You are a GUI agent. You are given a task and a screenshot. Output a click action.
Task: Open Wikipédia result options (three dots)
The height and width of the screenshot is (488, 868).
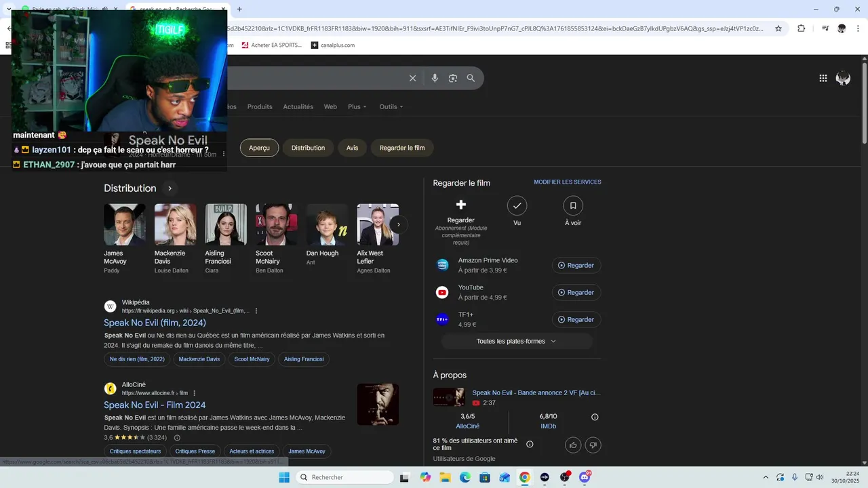[x=256, y=311]
